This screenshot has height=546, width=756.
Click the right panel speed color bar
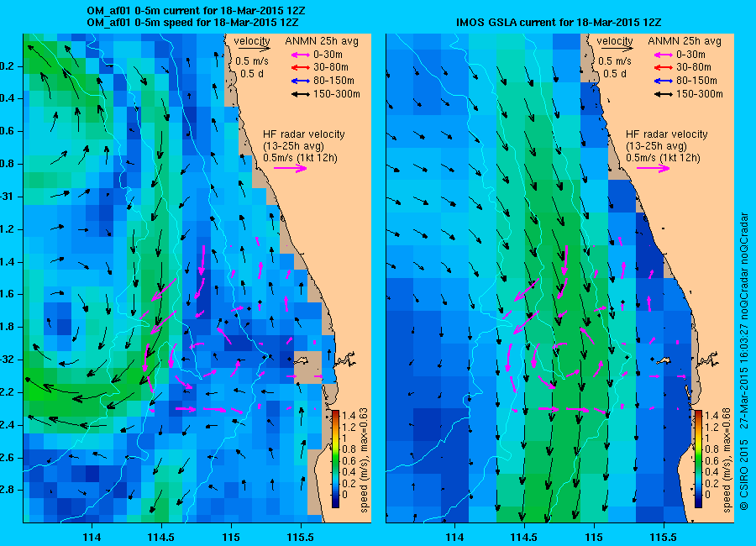[698, 459]
